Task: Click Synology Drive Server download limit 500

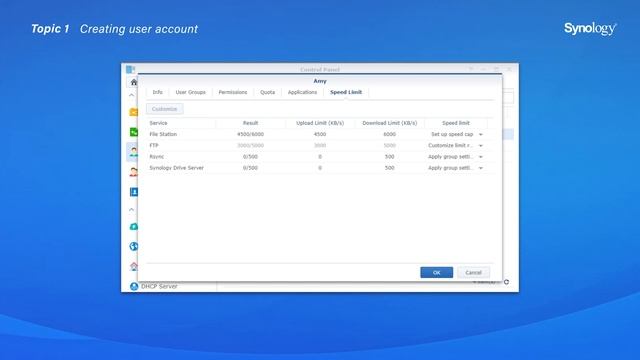Action: pyautogui.click(x=389, y=168)
